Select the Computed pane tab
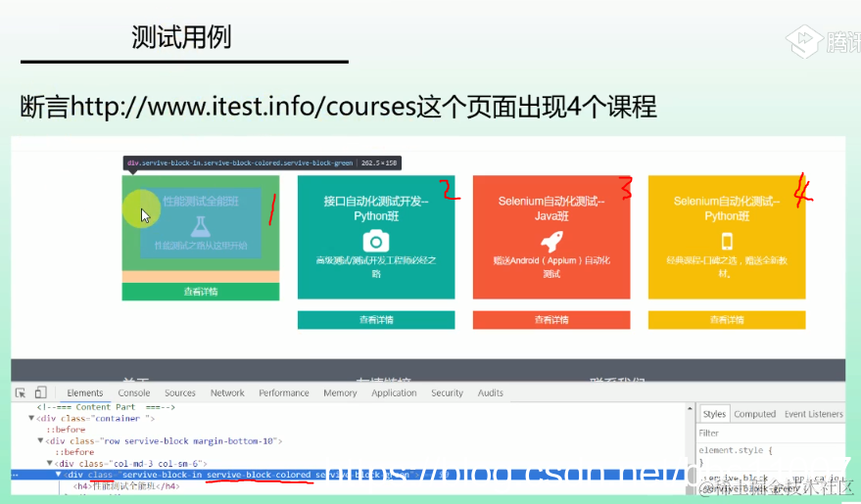The width and height of the screenshot is (861, 504). point(754,414)
